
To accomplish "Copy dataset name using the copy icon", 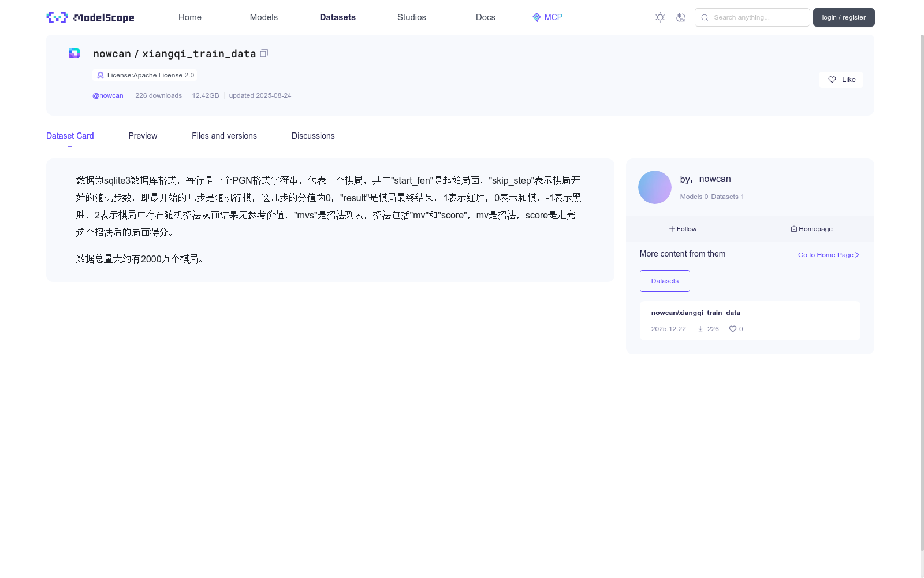I will tap(264, 53).
